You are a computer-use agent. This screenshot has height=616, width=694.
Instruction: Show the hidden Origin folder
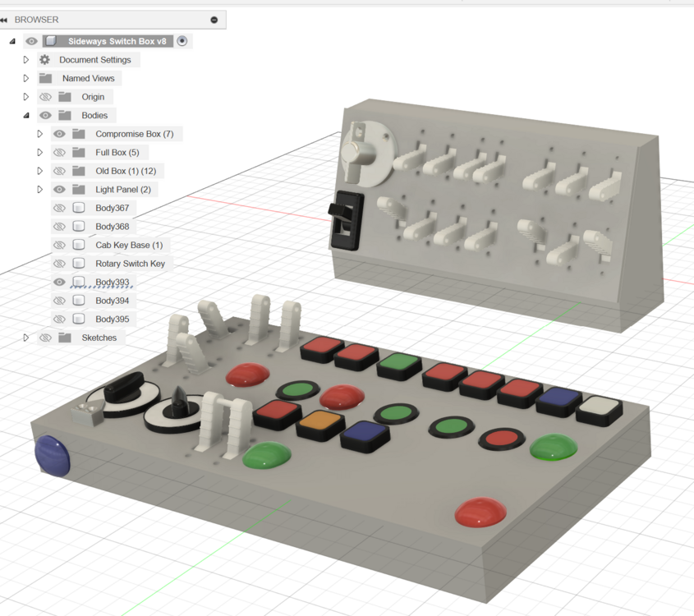pos(45,97)
